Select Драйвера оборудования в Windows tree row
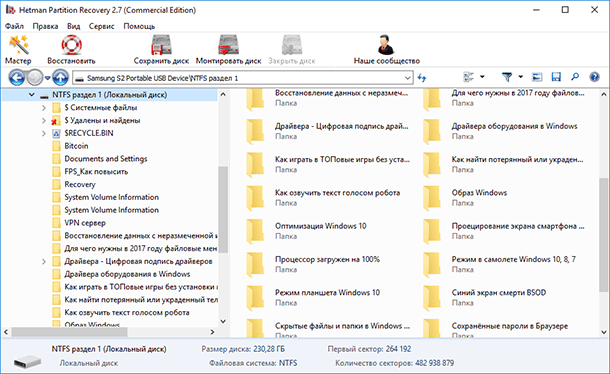Viewport: 610px width, 374px height. pyautogui.click(x=127, y=274)
